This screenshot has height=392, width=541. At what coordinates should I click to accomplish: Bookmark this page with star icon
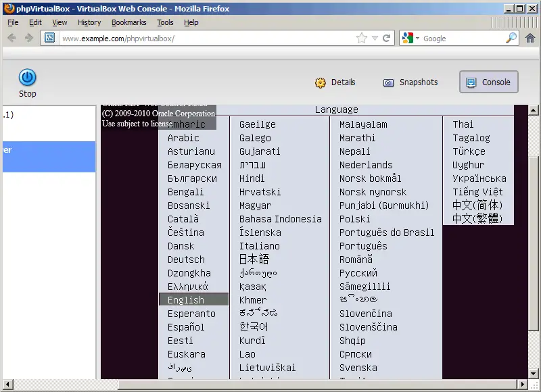tap(362, 39)
